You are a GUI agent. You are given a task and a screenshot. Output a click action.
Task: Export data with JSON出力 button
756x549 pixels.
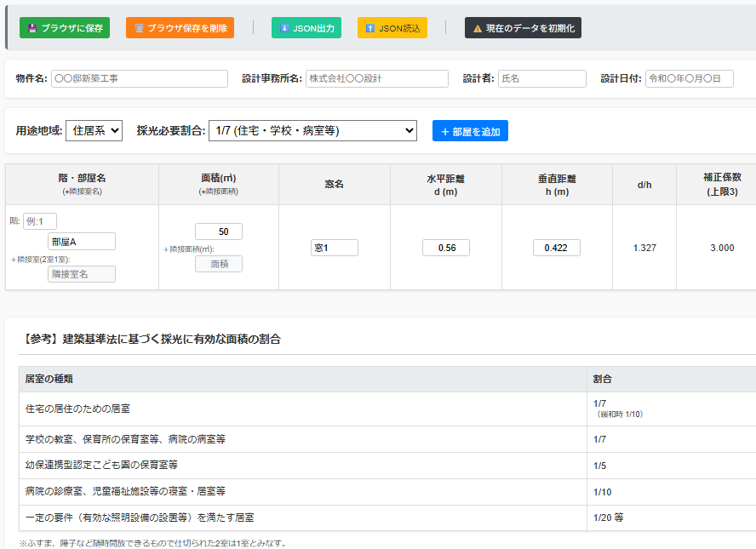point(306,28)
